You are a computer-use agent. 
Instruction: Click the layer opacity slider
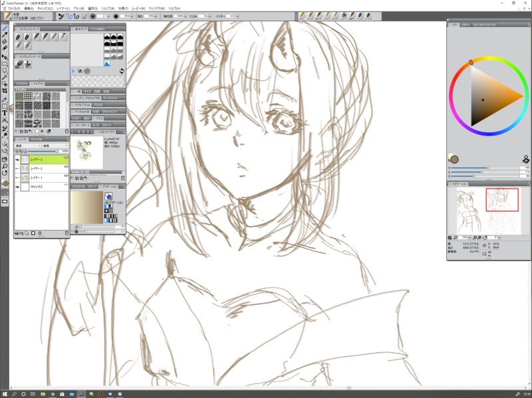[x=43, y=151]
